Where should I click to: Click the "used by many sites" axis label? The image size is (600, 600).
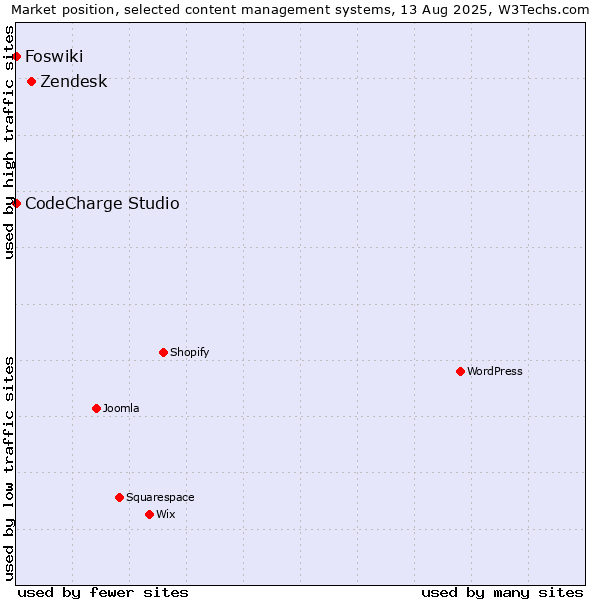pyautogui.click(x=502, y=593)
